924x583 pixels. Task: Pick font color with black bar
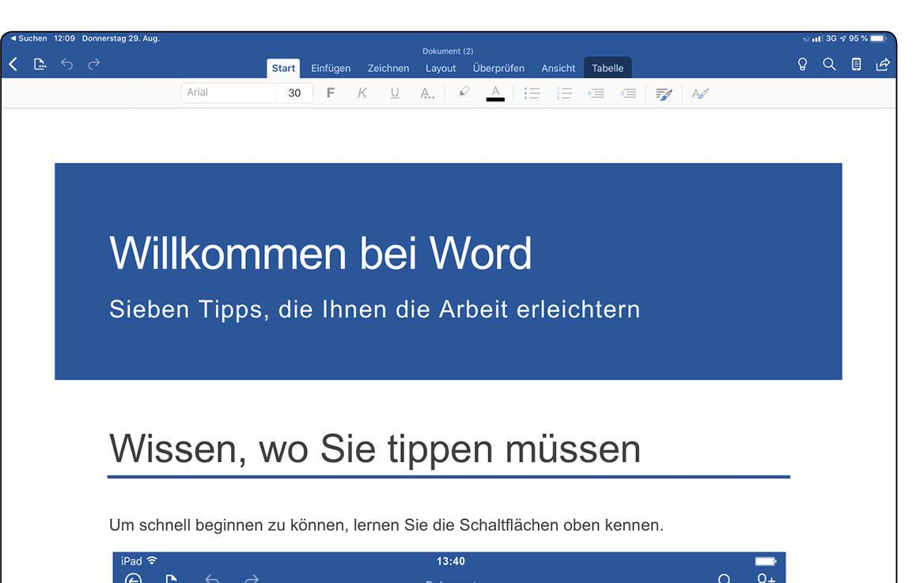495,93
